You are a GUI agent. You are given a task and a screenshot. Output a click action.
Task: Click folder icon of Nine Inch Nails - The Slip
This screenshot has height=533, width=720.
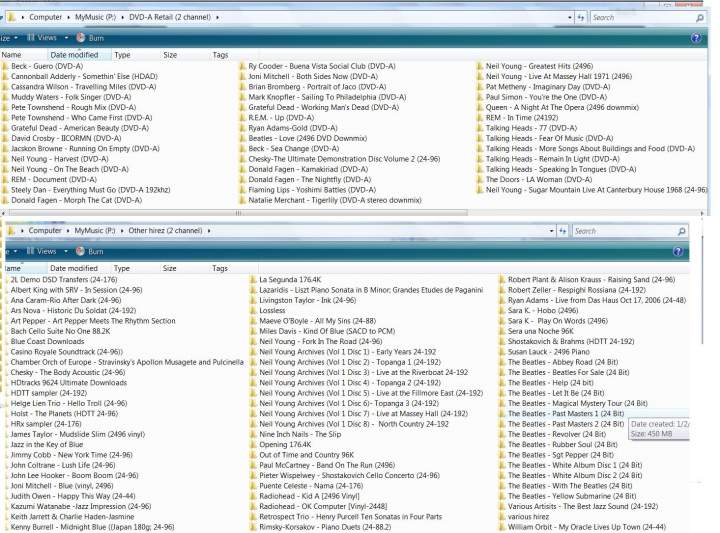click(253, 434)
